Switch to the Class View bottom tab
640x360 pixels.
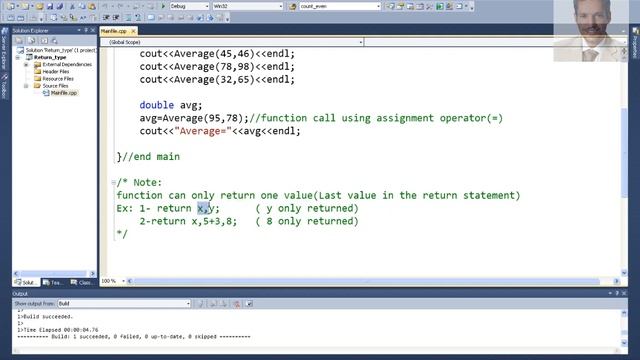click(81, 282)
